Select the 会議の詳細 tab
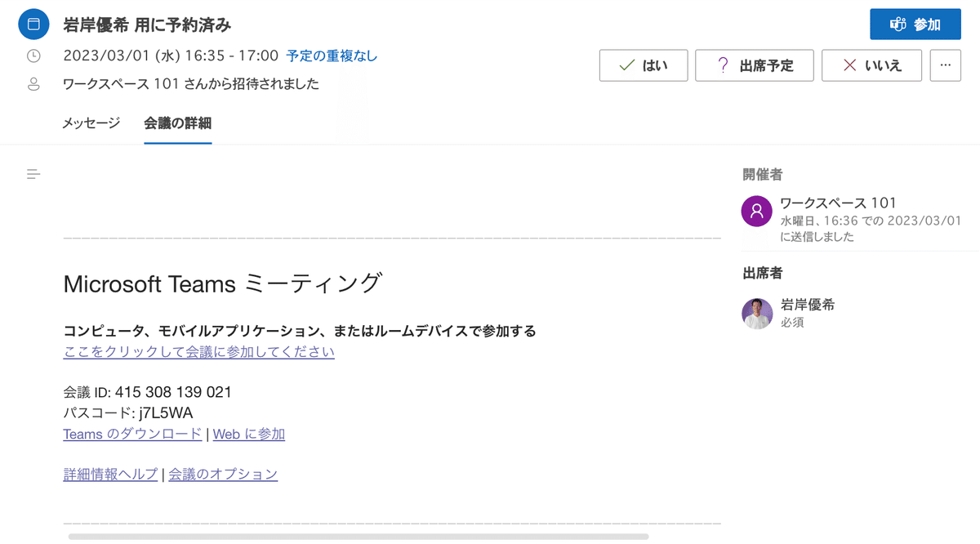980x544 pixels. tap(178, 123)
